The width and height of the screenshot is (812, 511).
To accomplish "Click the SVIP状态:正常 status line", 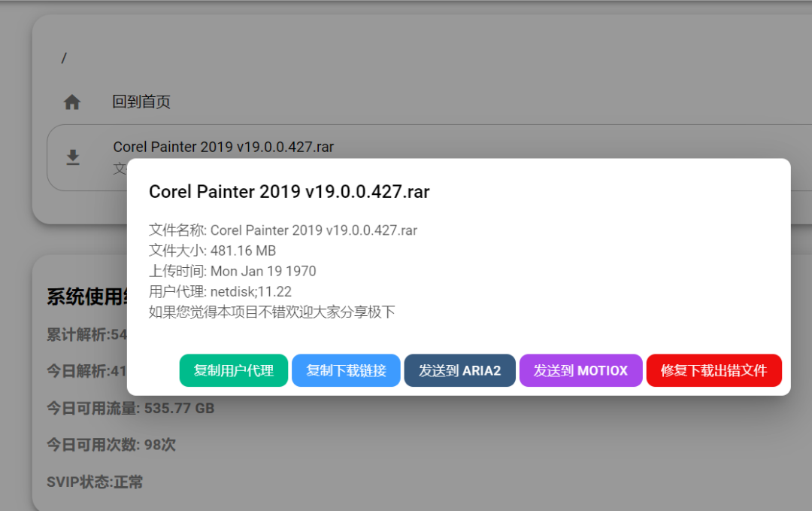I will (x=95, y=482).
